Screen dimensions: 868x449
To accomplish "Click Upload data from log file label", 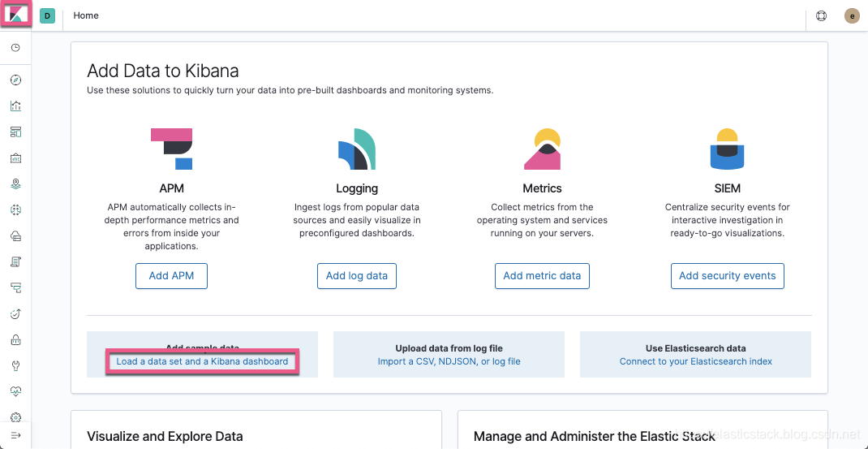I will pos(449,348).
